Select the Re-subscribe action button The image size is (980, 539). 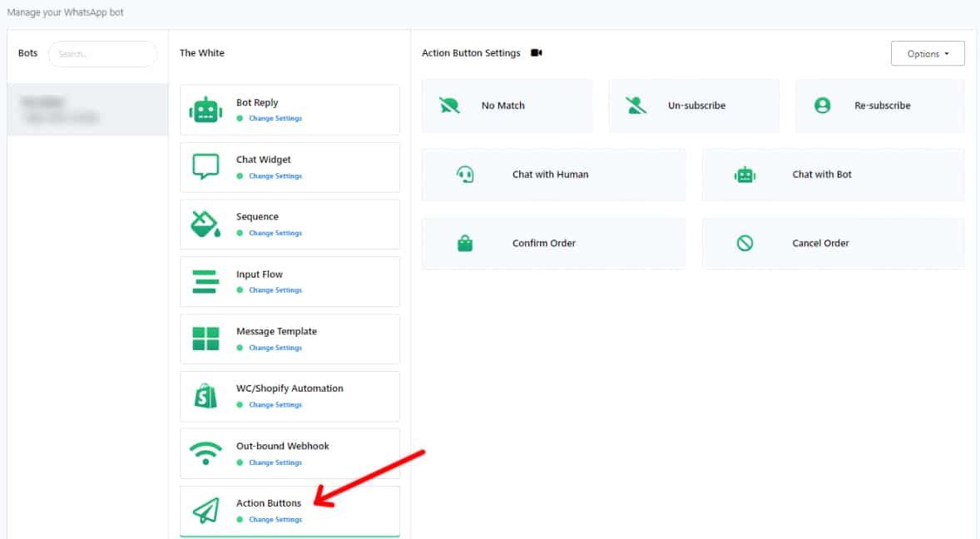(879, 106)
